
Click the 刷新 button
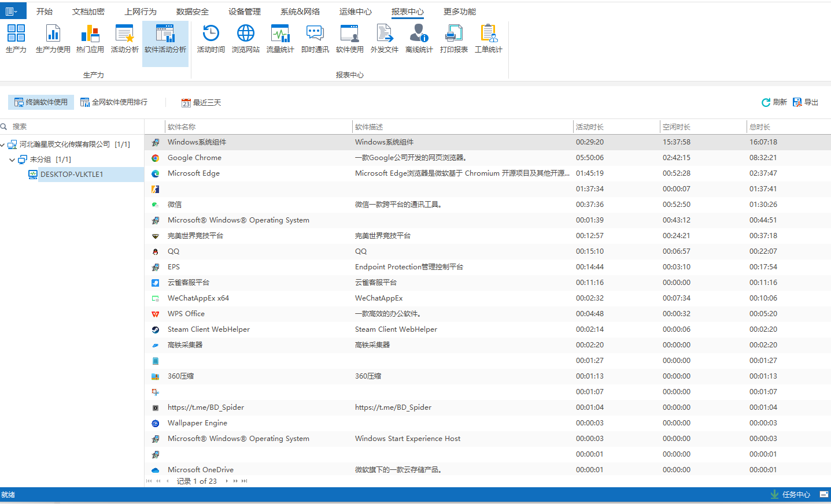point(774,102)
